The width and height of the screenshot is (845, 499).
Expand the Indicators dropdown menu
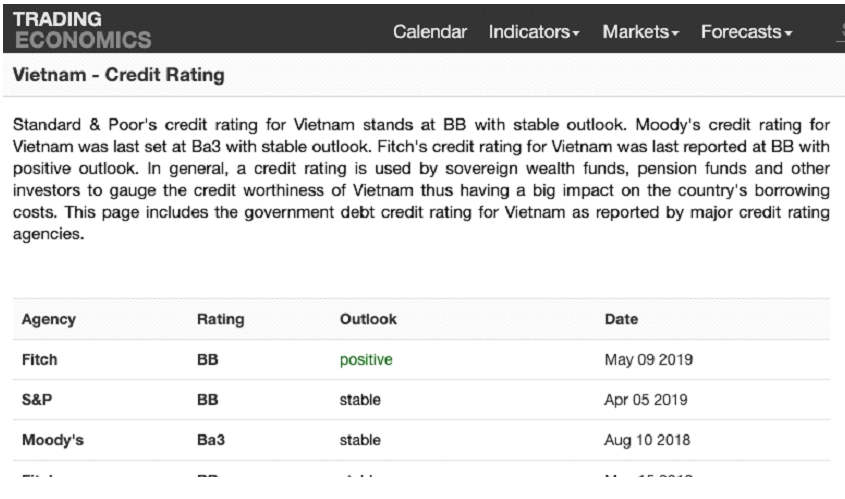[x=534, y=32]
